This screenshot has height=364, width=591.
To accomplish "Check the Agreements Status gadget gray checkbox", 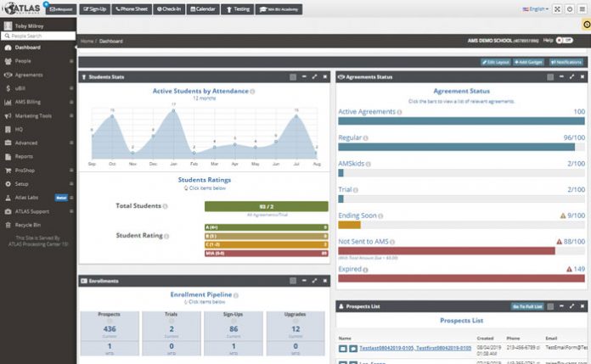I will (549, 76).
